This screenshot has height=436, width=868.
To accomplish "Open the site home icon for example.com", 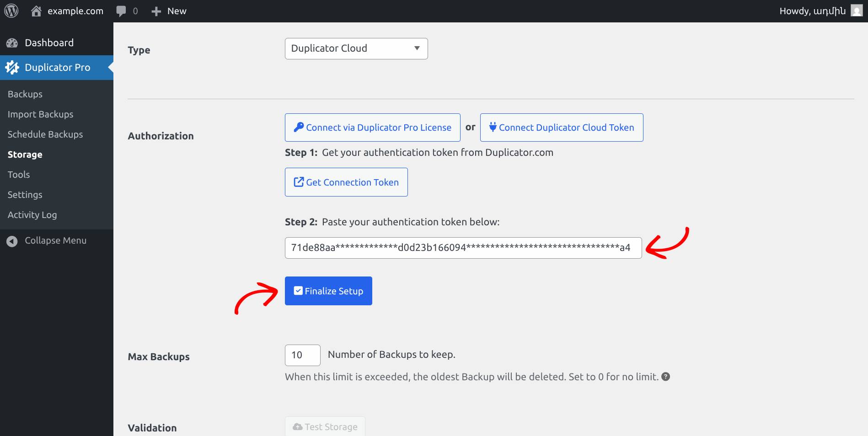I will pyautogui.click(x=36, y=11).
